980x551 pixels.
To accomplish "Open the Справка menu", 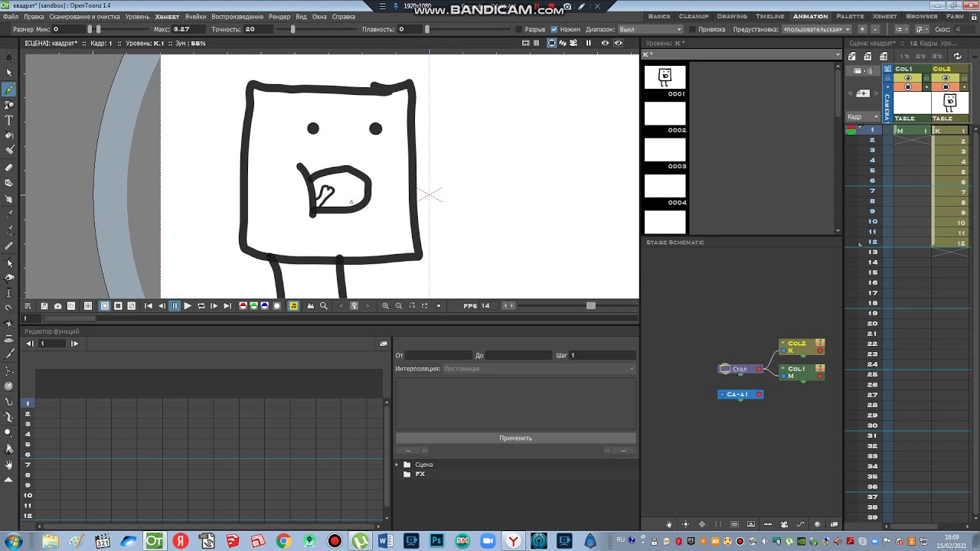I will pyautogui.click(x=344, y=17).
